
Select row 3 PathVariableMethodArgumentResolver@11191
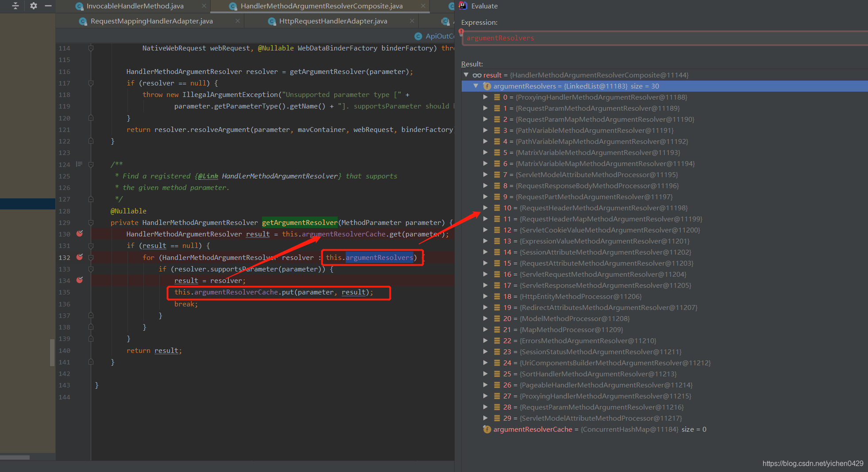[x=664, y=130]
